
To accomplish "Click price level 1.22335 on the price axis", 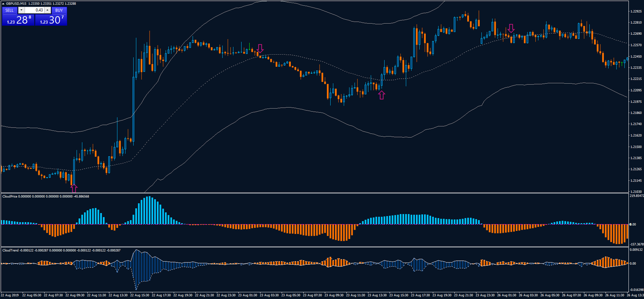I will [x=636, y=68].
